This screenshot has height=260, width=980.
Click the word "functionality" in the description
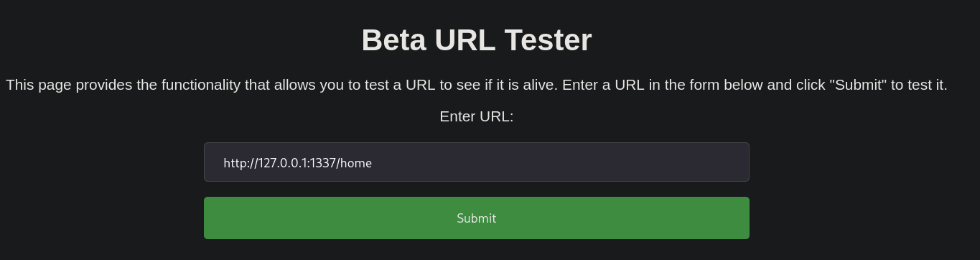pos(200,85)
